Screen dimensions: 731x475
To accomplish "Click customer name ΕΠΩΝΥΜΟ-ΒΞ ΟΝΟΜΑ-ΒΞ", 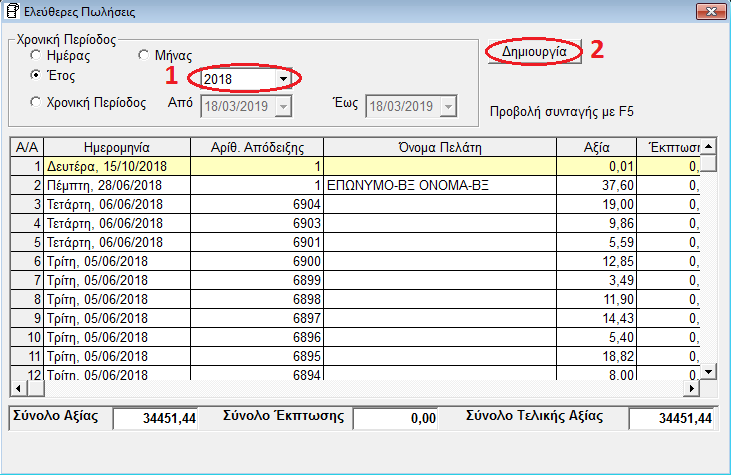I will [408, 185].
